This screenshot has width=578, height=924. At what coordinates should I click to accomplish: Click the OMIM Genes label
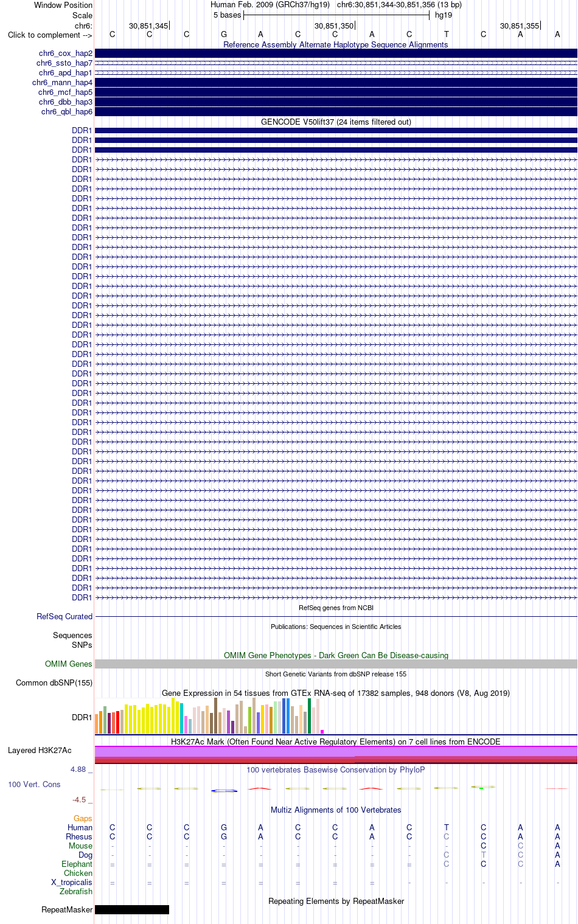69,664
